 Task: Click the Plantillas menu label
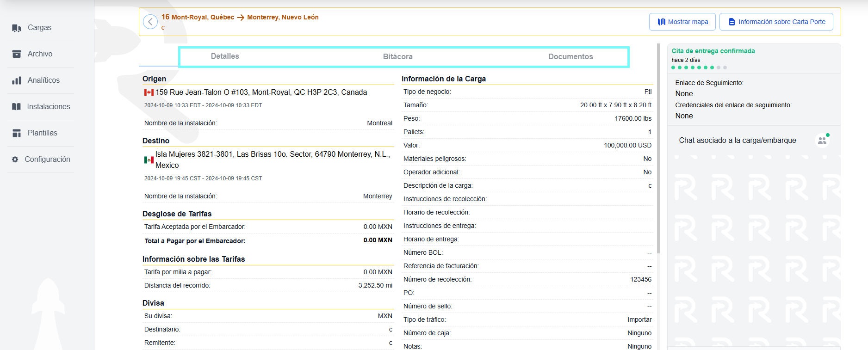coord(43,133)
